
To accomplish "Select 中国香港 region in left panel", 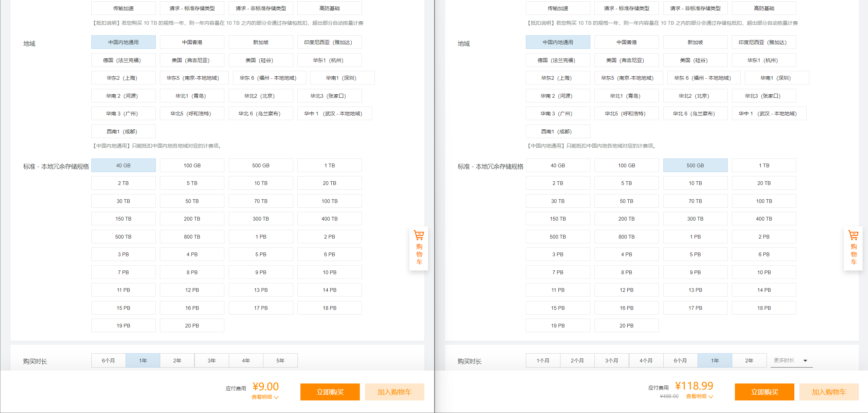I will click(x=192, y=42).
